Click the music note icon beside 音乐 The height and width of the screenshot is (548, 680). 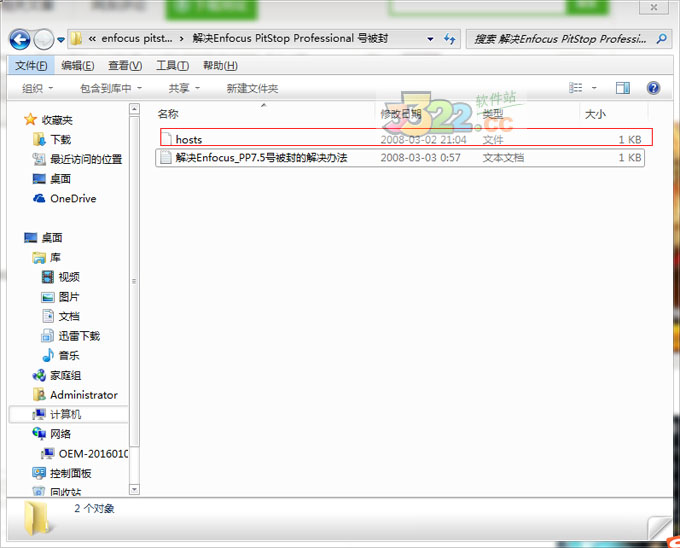coord(48,355)
